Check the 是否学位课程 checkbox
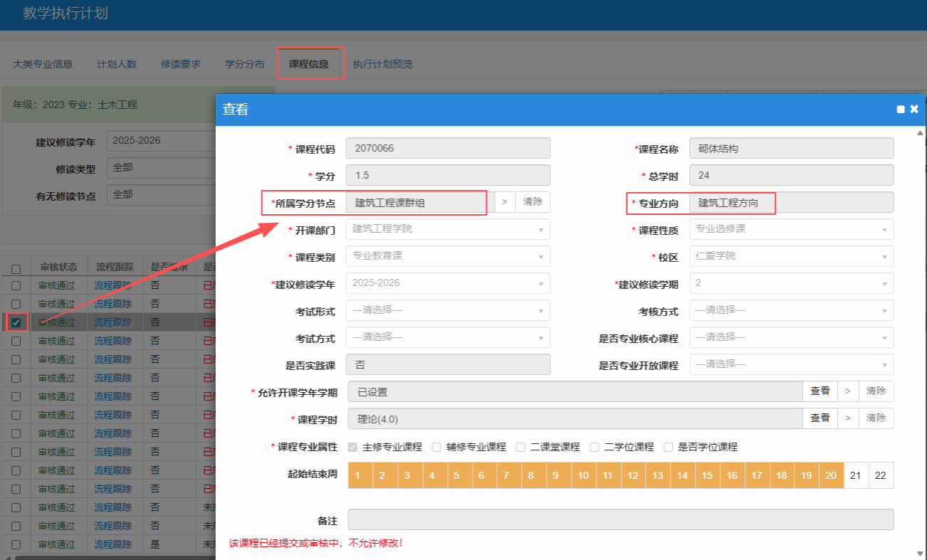This screenshot has height=560, width=927. coord(669,447)
